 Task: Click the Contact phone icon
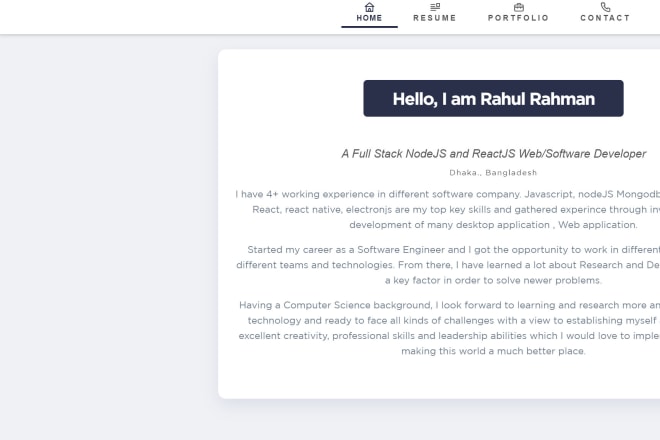click(605, 7)
